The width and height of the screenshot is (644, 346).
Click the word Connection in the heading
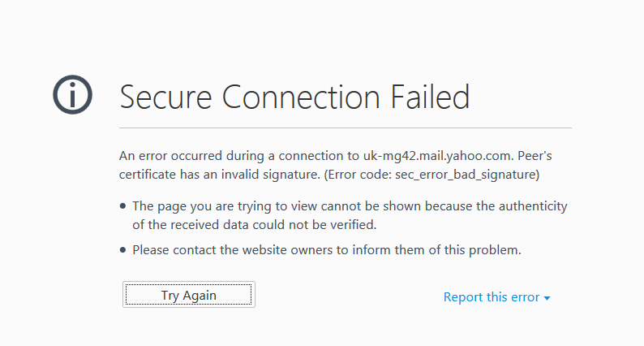pyautogui.click(x=301, y=97)
